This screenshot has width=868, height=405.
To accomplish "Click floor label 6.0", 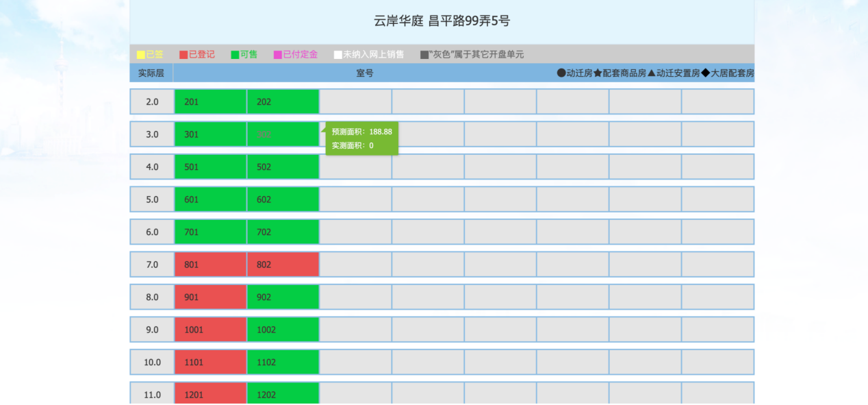I will click(x=152, y=232).
